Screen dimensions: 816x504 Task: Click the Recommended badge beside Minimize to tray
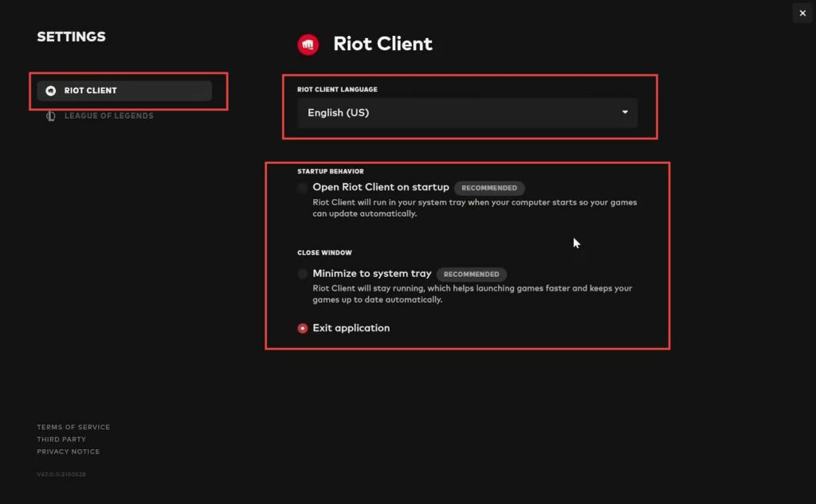pyautogui.click(x=472, y=274)
